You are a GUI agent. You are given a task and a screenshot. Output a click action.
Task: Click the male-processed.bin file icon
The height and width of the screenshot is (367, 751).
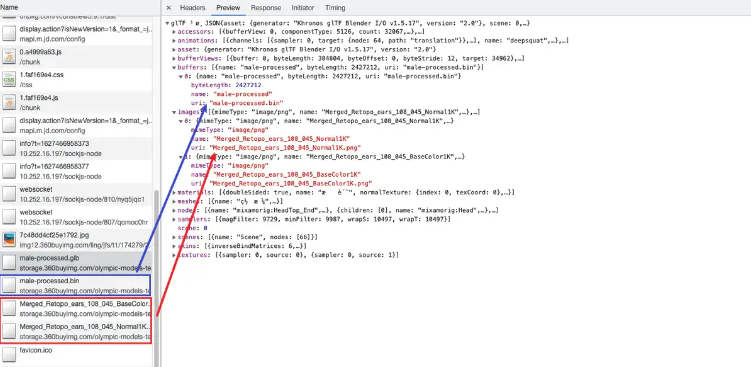[x=9, y=285]
